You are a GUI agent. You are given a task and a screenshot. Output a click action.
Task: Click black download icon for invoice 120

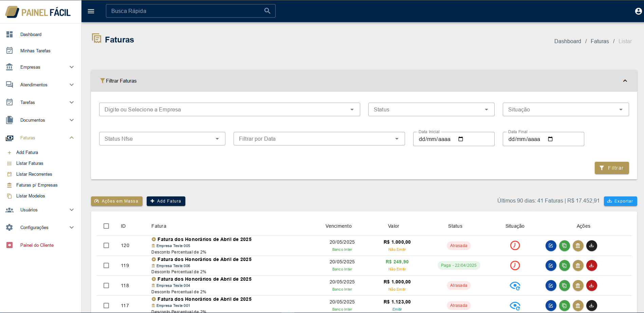point(591,246)
